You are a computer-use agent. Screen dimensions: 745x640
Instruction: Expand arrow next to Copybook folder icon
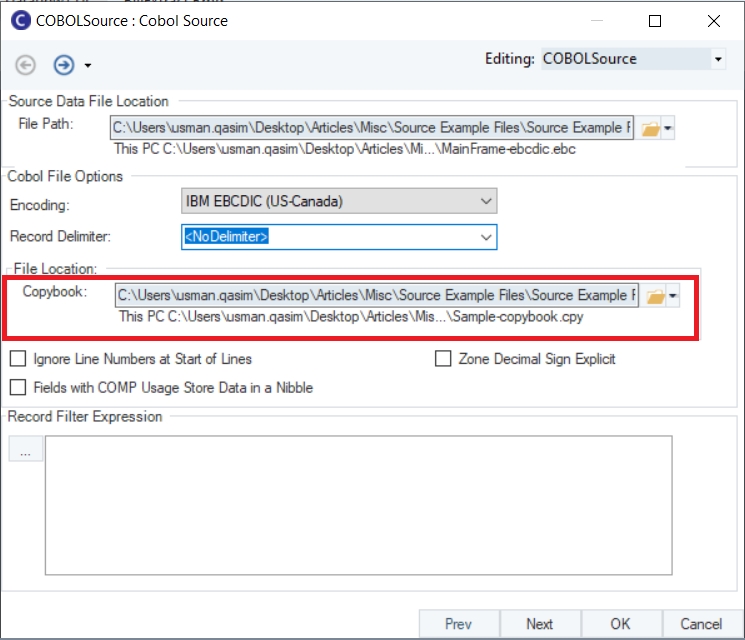coord(673,296)
